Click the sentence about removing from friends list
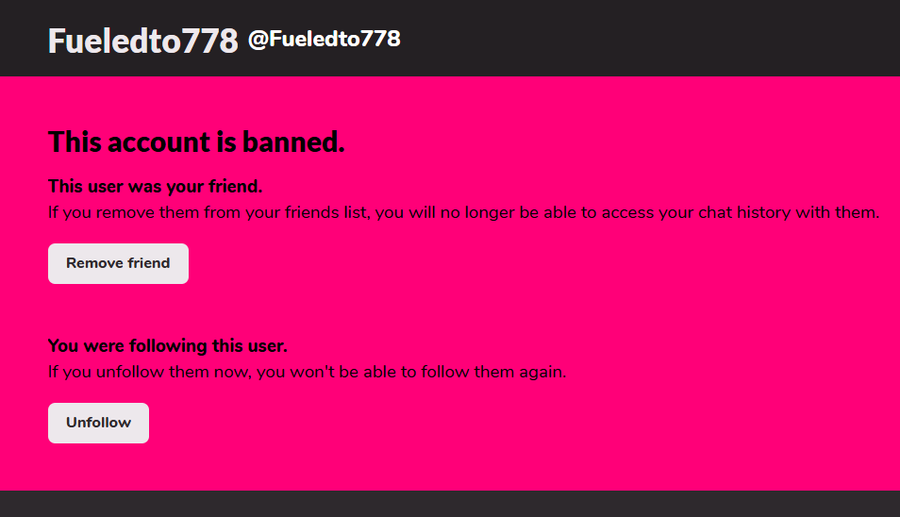The width and height of the screenshot is (900, 517). (463, 212)
